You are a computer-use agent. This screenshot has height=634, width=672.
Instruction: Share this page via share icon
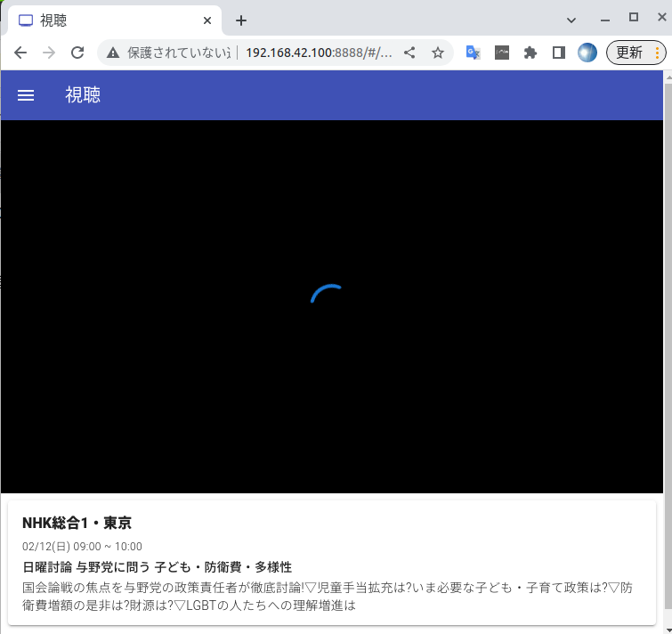[409, 53]
